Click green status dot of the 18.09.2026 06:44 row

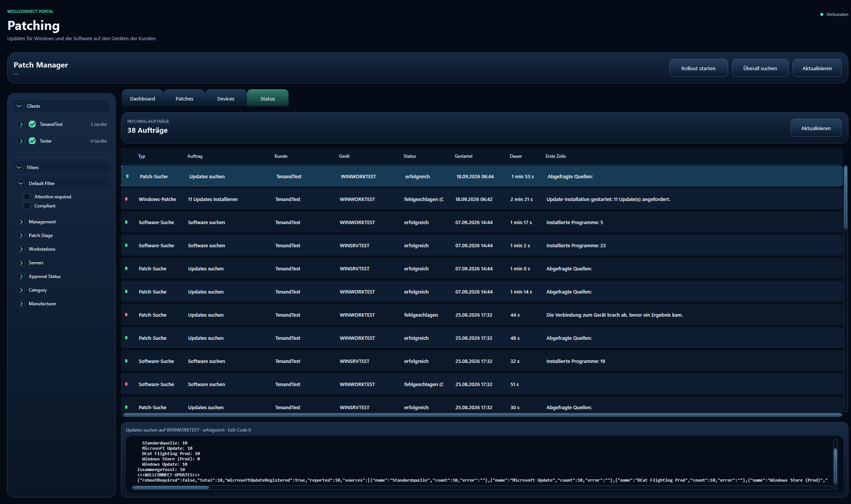point(127,176)
